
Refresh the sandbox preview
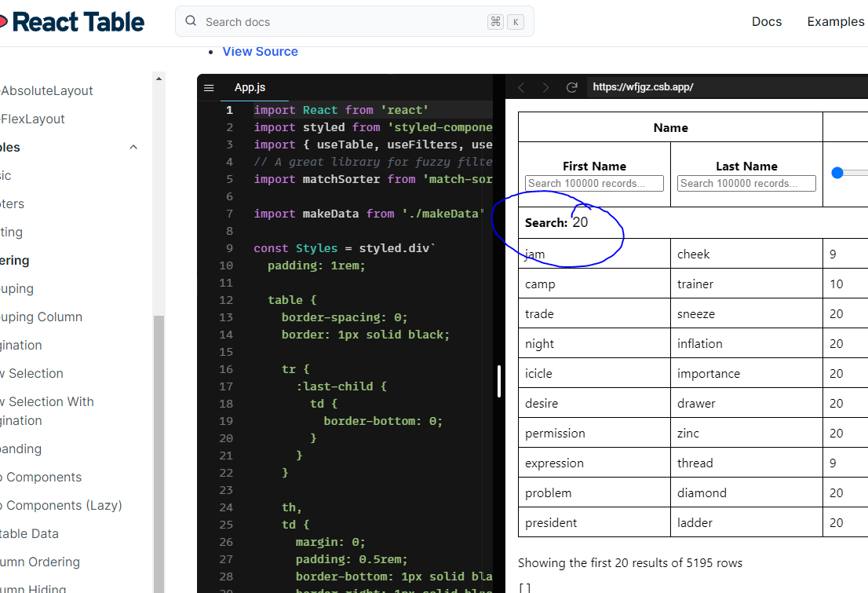(x=572, y=87)
